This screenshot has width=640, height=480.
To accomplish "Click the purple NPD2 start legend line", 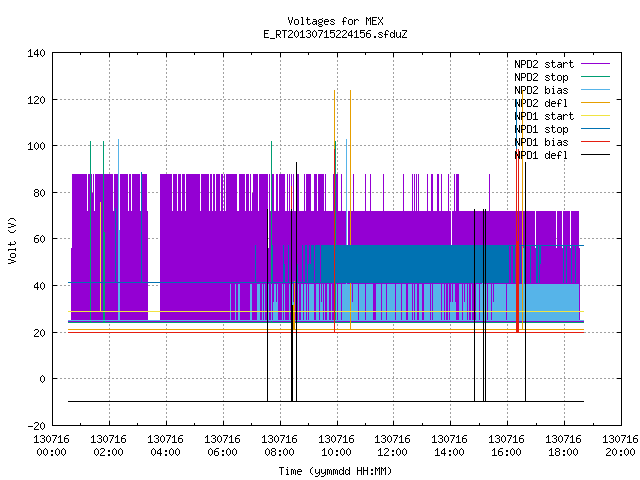I will [595, 64].
